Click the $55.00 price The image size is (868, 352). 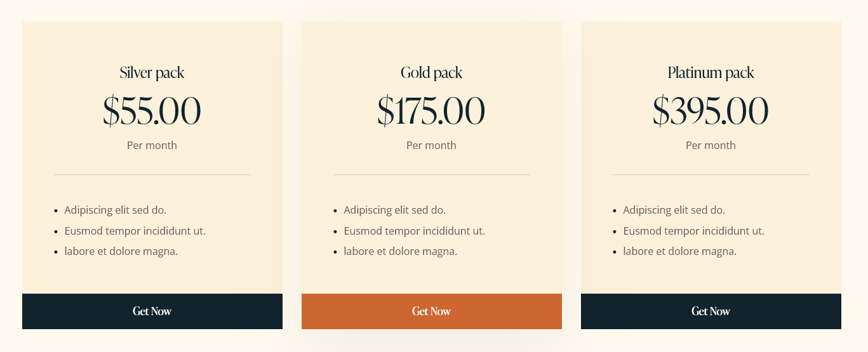(152, 110)
